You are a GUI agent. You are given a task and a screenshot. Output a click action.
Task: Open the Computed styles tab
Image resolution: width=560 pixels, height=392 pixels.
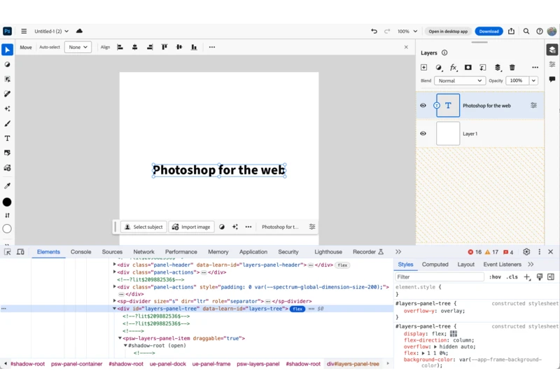pos(435,265)
